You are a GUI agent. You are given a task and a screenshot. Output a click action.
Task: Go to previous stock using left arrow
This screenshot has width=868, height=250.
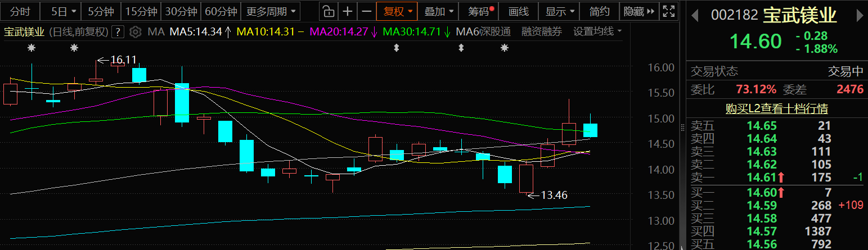point(696,15)
